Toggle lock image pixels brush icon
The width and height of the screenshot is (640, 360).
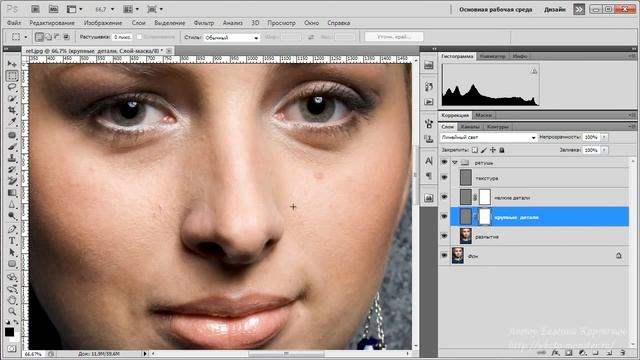tap(484, 150)
